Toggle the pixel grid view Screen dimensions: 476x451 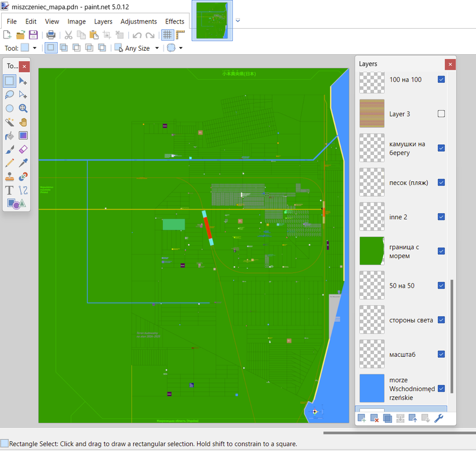coord(167,35)
